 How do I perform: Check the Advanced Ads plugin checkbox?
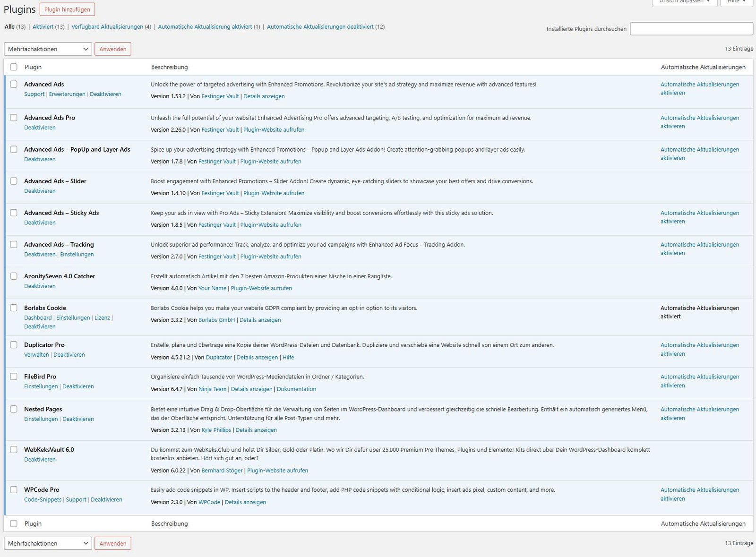click(x=14, y=84)
